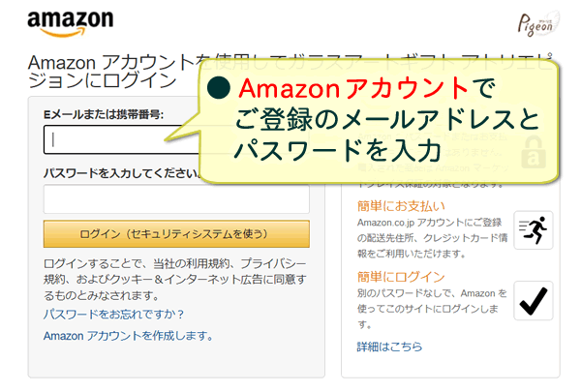The width and height of the screenshot is (581, 392).
Task: Click the ログイン(セキュリティシステムを使う) button
Action: (x=176, y=234)
